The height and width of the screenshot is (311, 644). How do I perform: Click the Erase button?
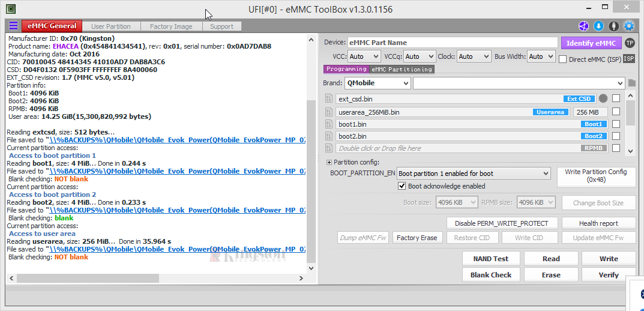pos(551,275)
